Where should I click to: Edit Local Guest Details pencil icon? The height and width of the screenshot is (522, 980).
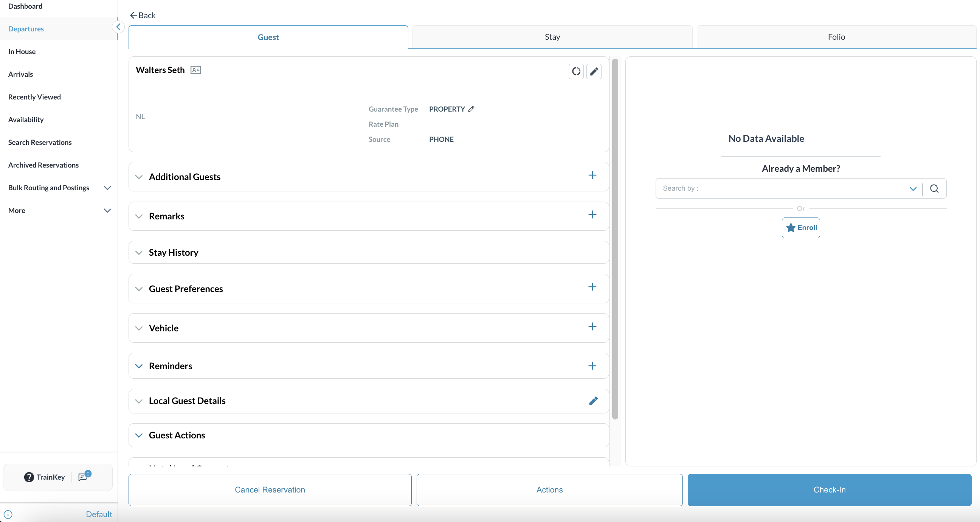coord(593,401)
